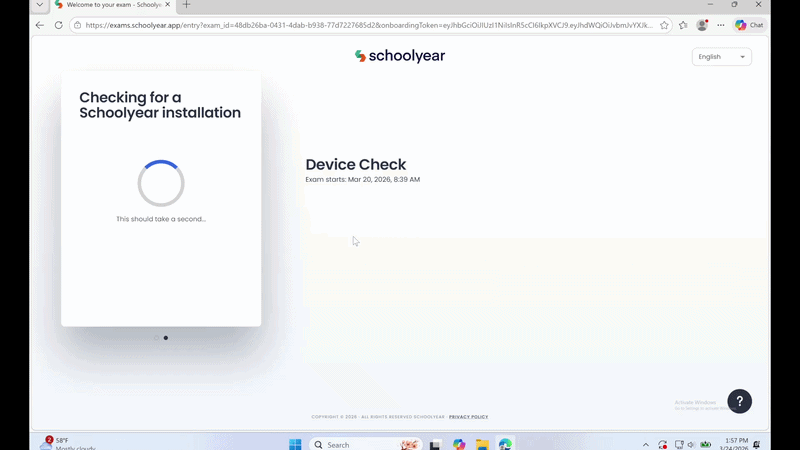This screenshot has height=450, width=800.
Task: Expand the English language dropdown
Action: [x=721, y=57]
